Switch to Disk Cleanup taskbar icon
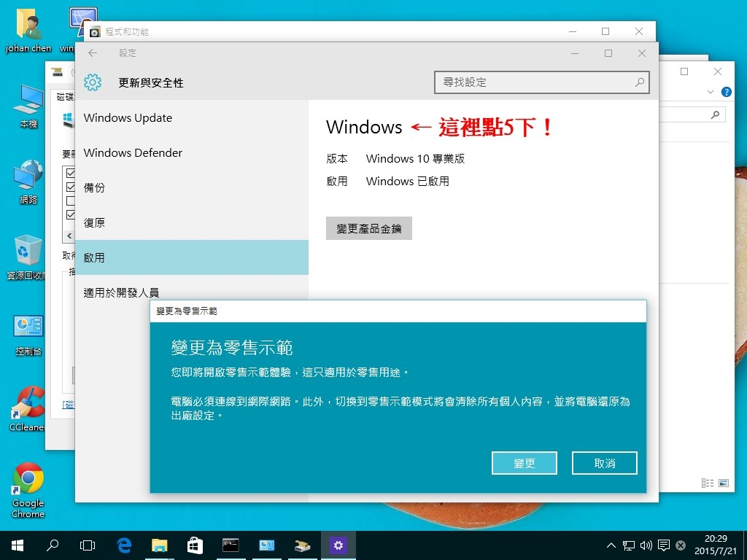 (302, 545)
